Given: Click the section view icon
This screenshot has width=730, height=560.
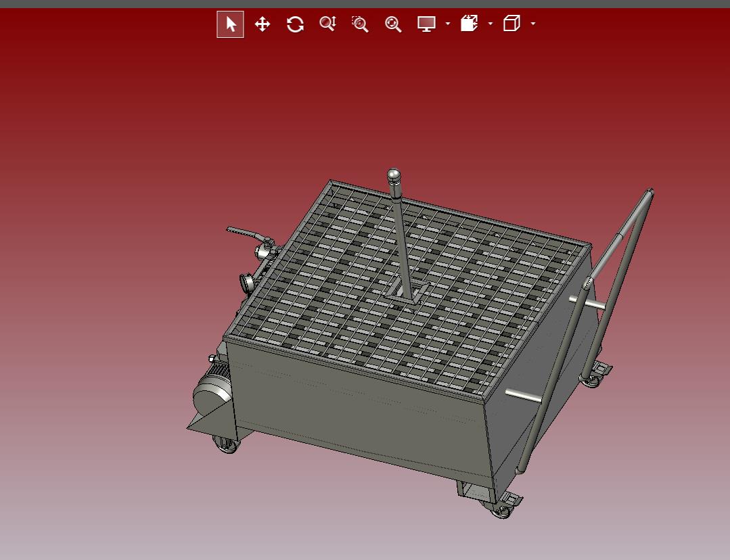Looking at the screenshot, I should point(470,23).
